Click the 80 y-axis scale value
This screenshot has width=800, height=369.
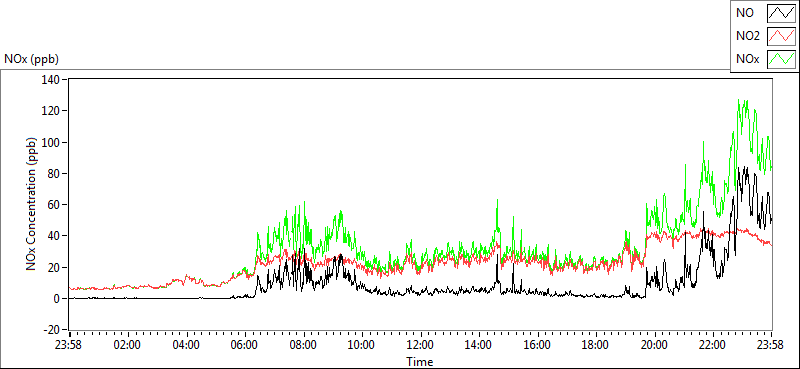[x=55, y=174]
